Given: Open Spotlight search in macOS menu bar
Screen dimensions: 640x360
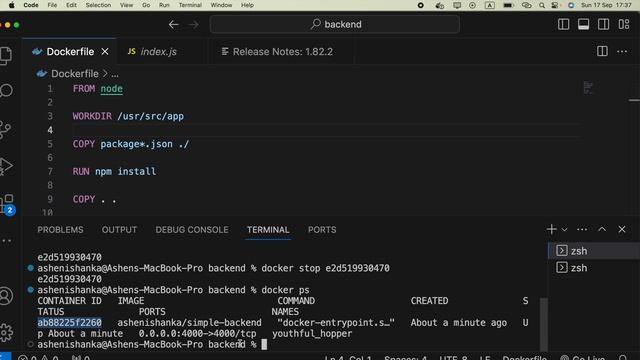Looking at the screenshot, I should (x=542, y=5).
